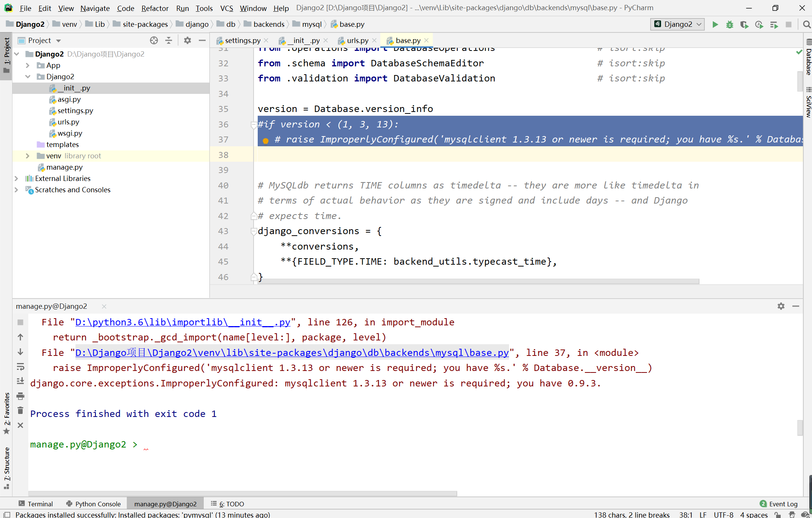The height and width of the screenshot is (518, 812).
Task: Open Search Everywhere magnifier
Action: (806, 25)
